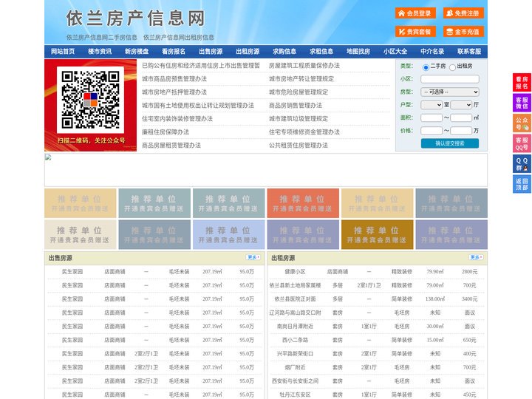Click the golden-brown 推荐单位 tile
532x399 pixels.
378,234
